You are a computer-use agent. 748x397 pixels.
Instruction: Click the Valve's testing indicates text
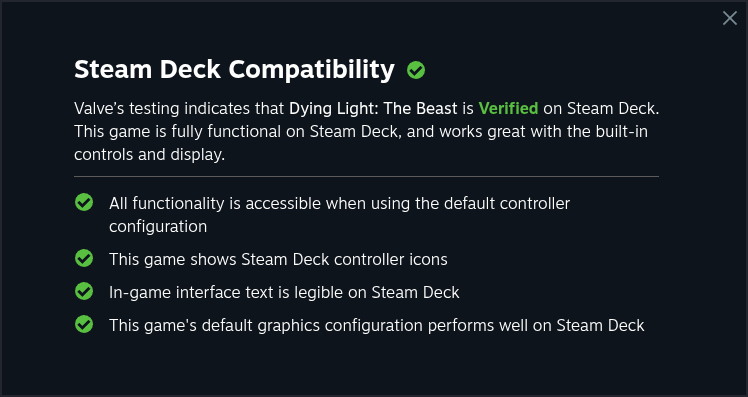tap(179, 109)
